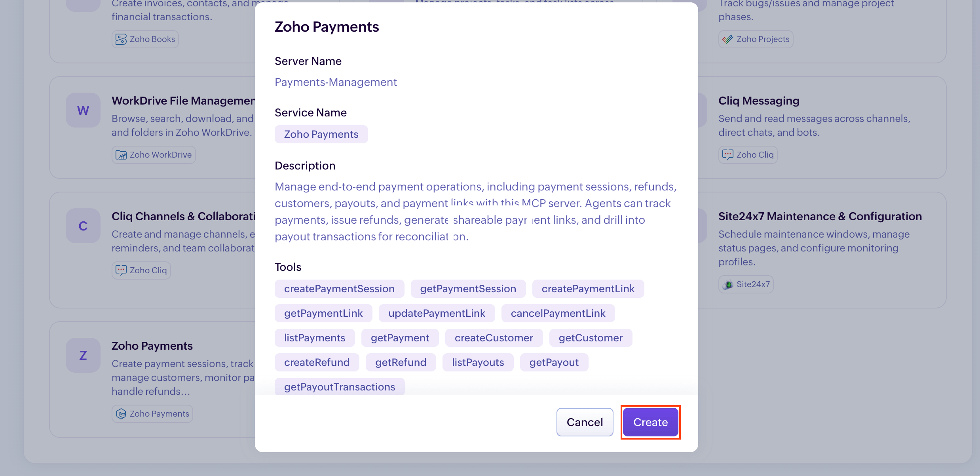Image resolution: width=980 pixels, height=476 pixels.
Task: Click the Payments-Management server name field
Action: pos(336,82)
